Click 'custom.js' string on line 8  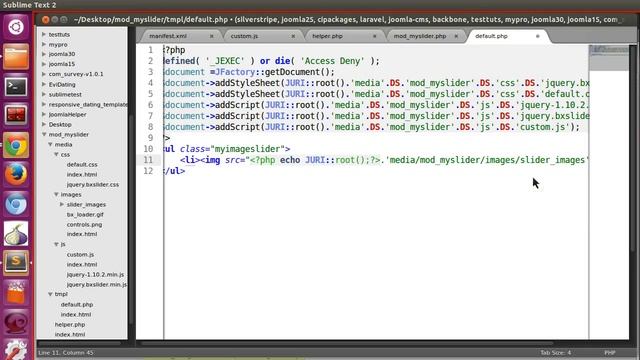pos(544,127)
